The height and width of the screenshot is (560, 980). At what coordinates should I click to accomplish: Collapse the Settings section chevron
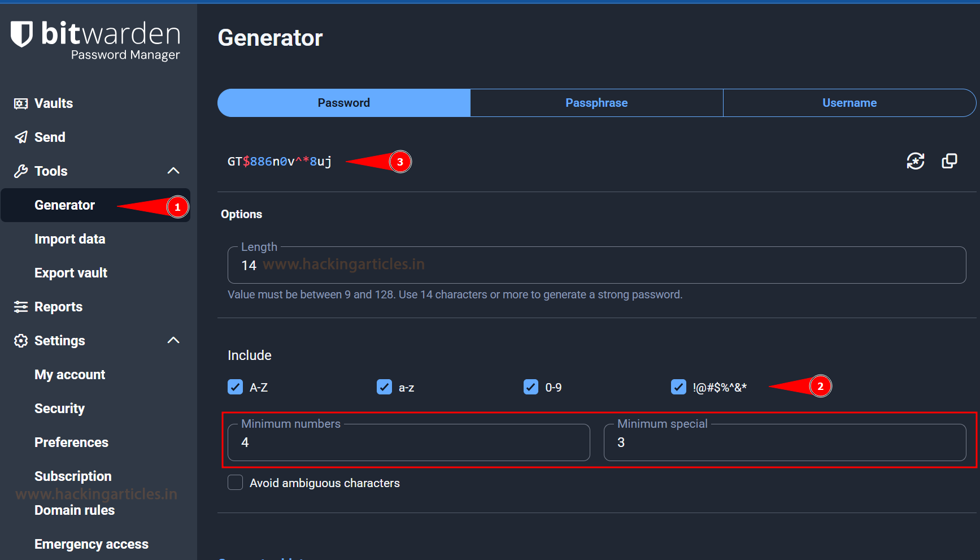pos(173,340)
